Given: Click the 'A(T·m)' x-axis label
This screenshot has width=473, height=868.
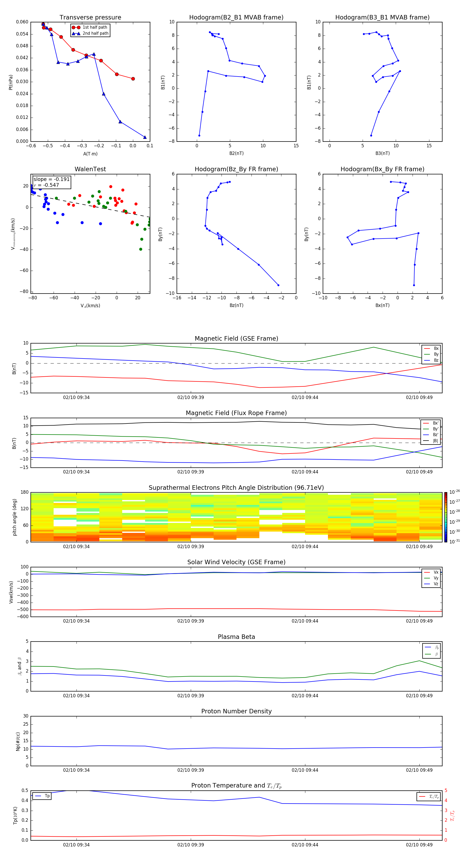Looking at the screenshot, I should click(x=90, y=154).
